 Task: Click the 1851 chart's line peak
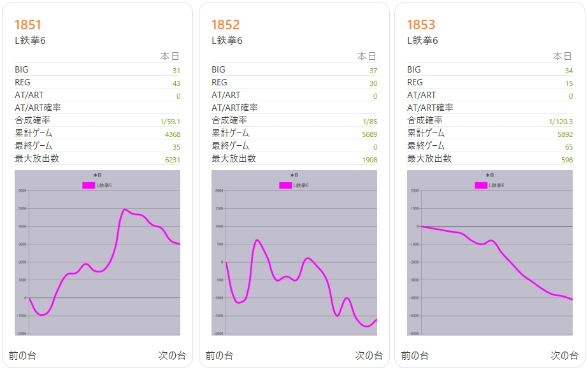pyautogui.click(x=125, y=210)
